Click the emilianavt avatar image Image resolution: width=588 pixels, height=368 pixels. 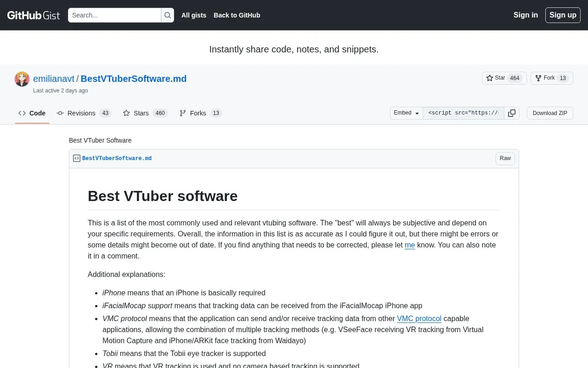(x=22, y=79)
